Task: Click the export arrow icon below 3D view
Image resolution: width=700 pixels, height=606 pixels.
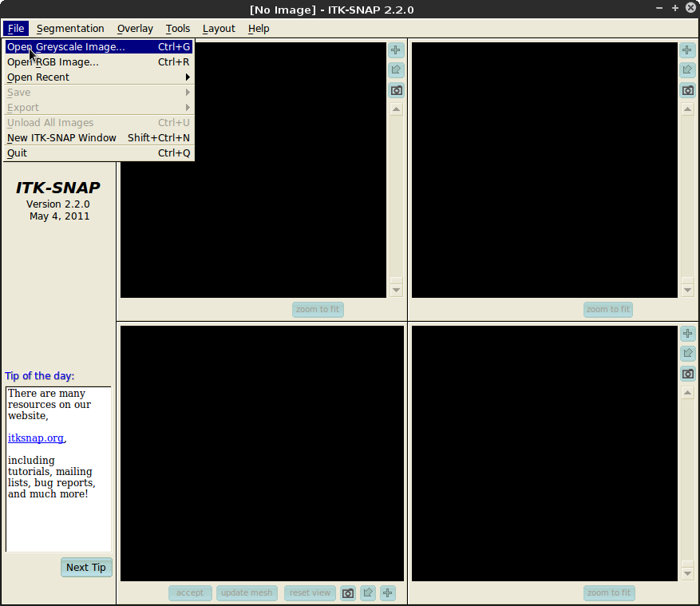Action: [x=368, y=593]
